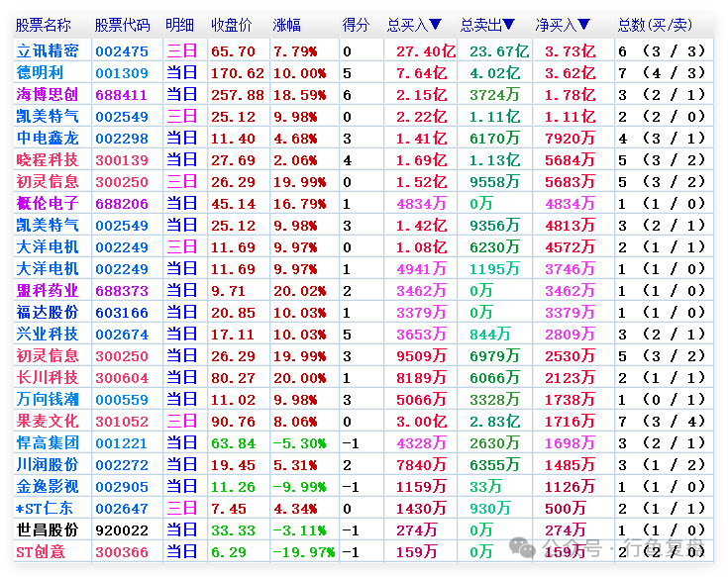
Task: Open 三日 detail for 果麦文化
Action: pos(182,422)
